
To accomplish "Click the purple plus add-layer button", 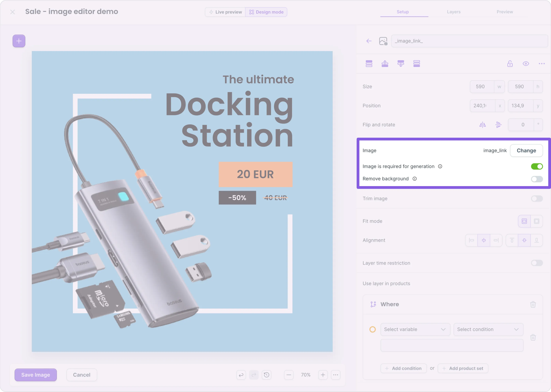I will coord(19,41).
